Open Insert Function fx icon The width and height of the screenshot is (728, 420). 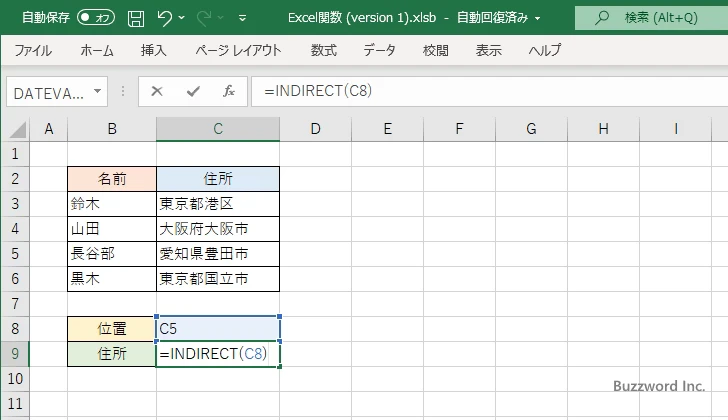pyautogui.click(x=229, y=91)
